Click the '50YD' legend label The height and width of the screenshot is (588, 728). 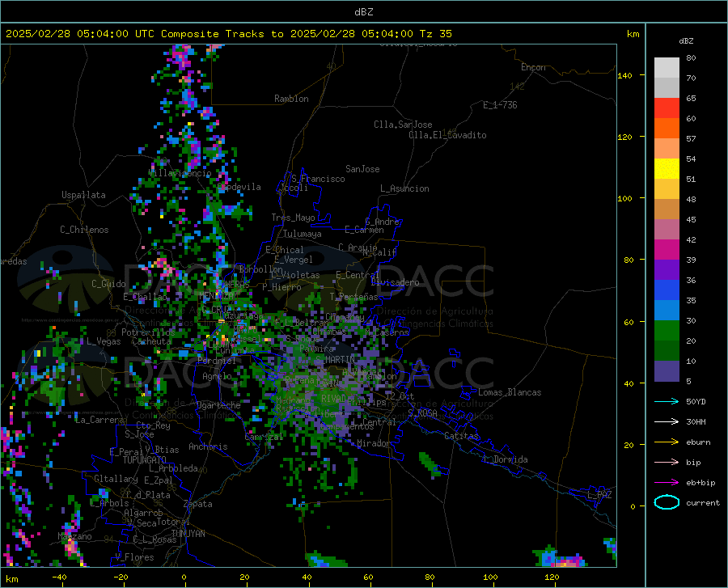696,401
